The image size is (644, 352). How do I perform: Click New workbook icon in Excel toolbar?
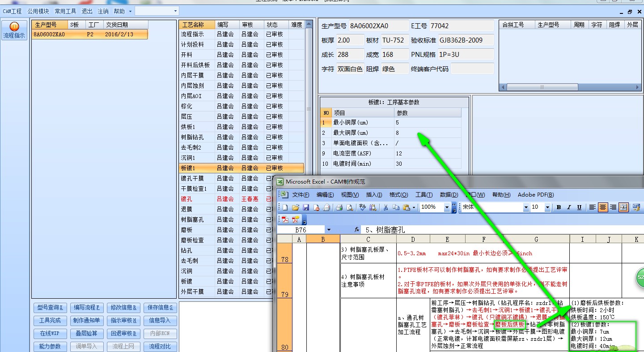point(284,207)
